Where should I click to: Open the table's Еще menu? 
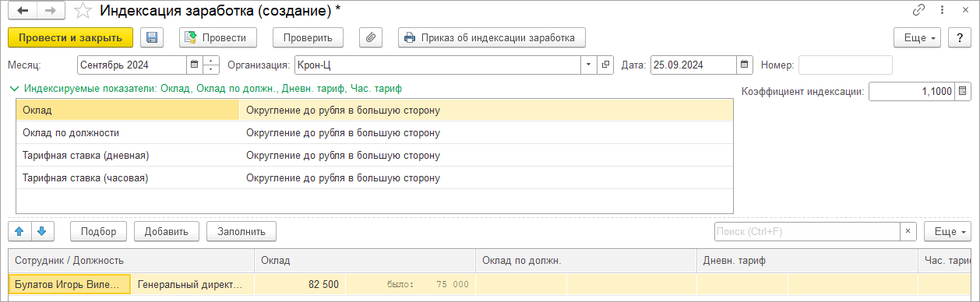pos(947,231)
